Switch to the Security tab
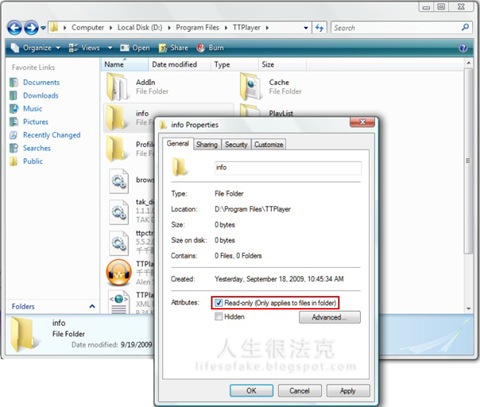This screenshot has width=480, height=407. tap(236, 144)
